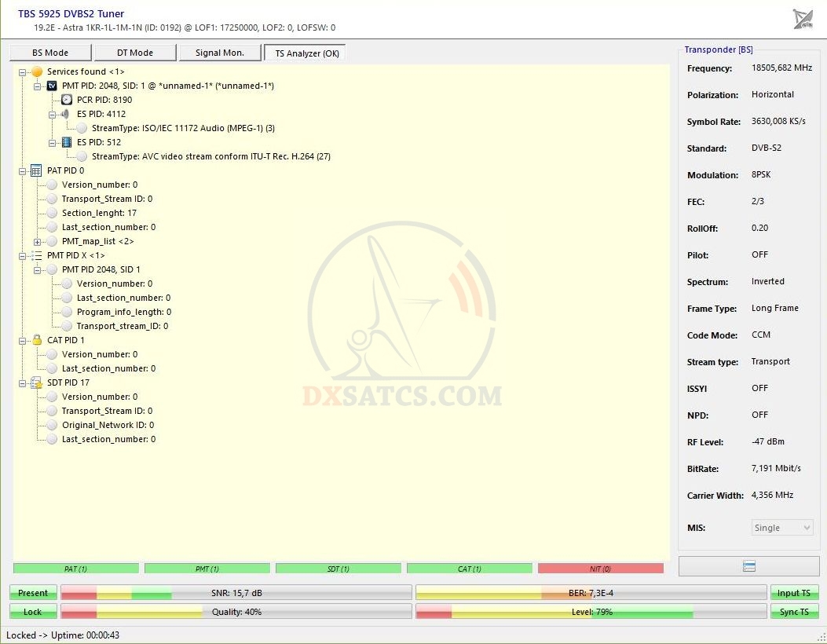Click the Input TS button
827x644 pixels.
coord(794,593)
